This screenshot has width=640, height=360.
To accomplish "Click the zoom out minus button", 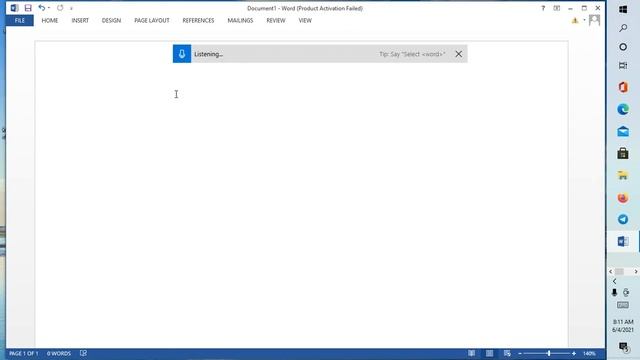I will [520, 353].
